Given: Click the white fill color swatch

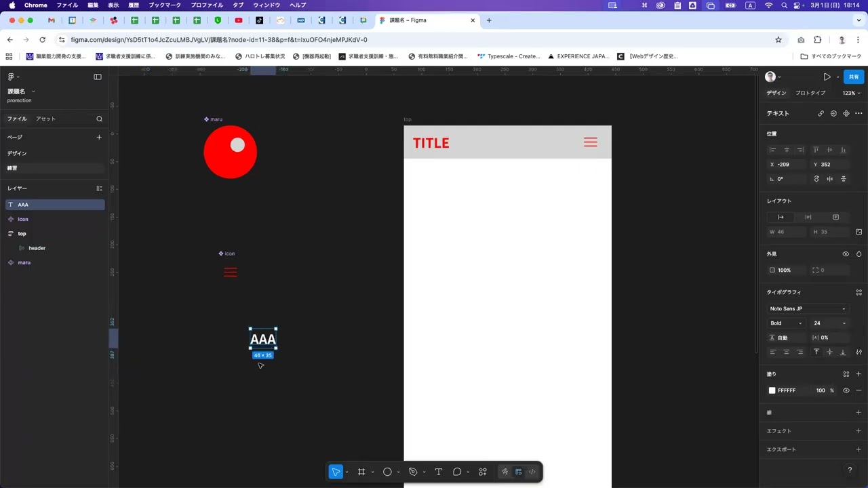Looking at the screenshot, I should (x=772, y=390).
